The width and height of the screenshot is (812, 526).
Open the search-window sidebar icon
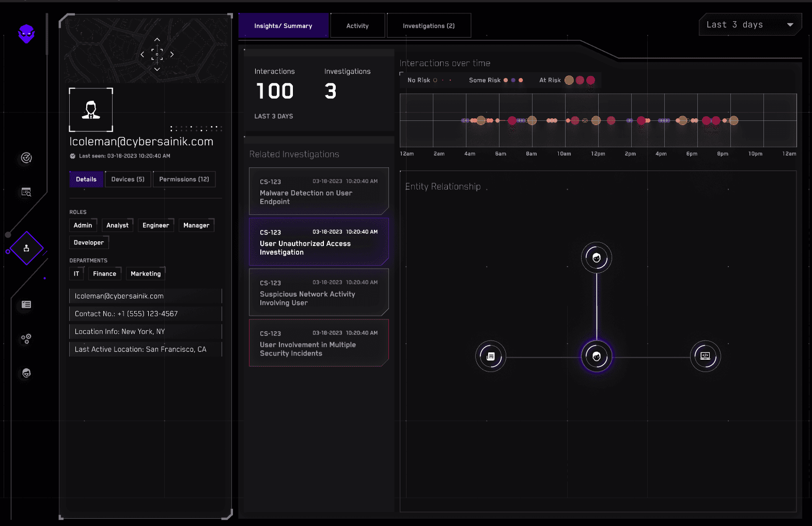[x=26, y=192]
